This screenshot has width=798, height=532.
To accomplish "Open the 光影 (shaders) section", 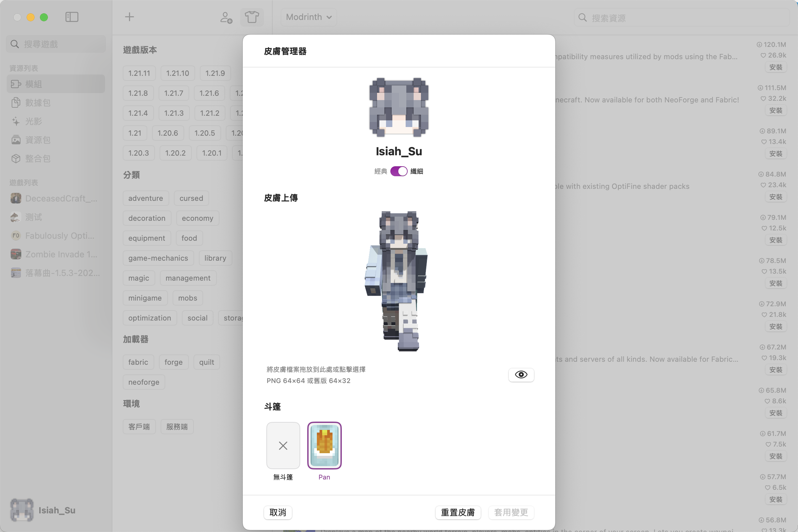I will click(34, 121).
